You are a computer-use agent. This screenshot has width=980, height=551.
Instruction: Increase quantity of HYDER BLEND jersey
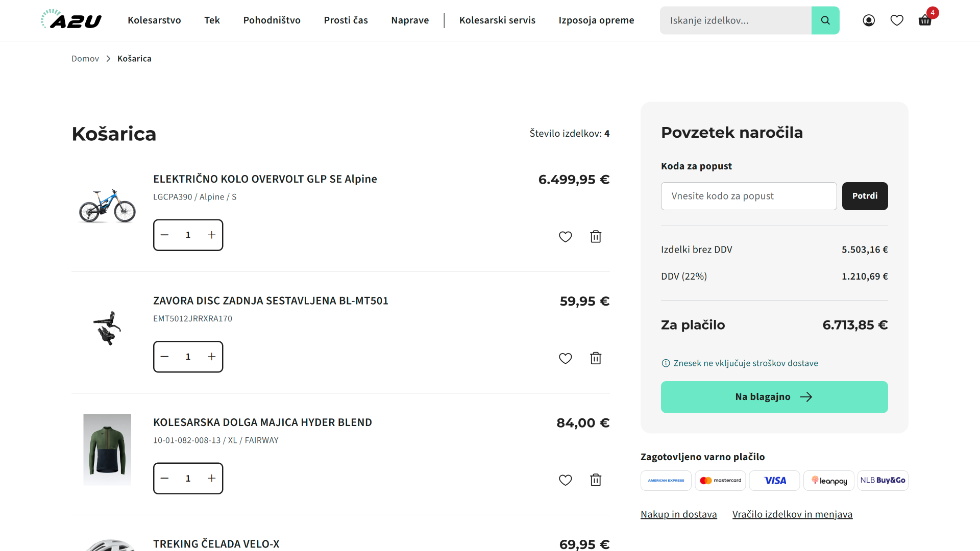click(x=212, y=479)
